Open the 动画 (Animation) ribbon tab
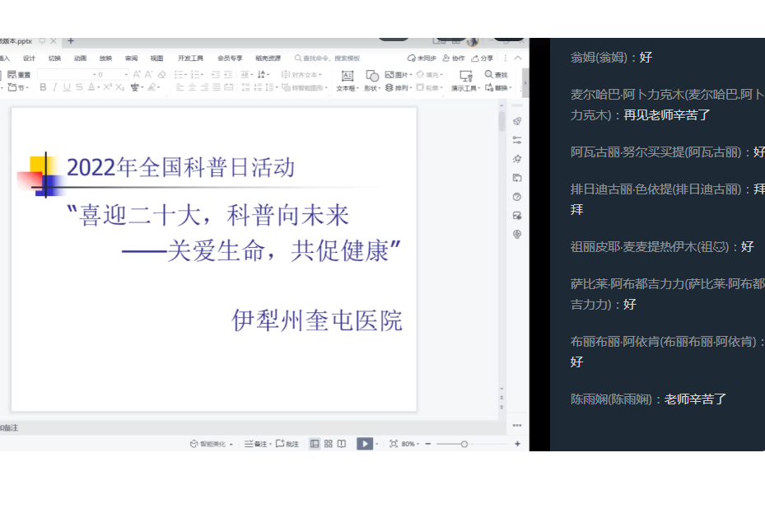 (x=80, y=58)
